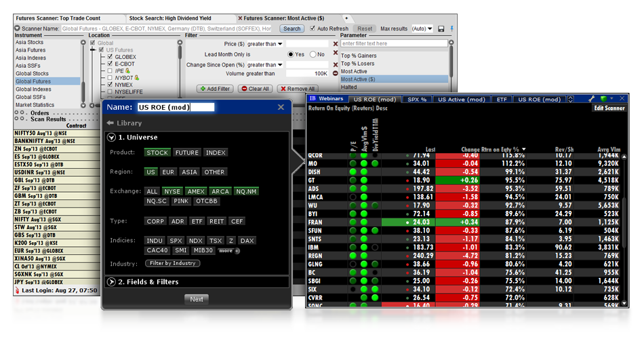This screenshot has width=644, height=339.
Task: Click the IB logo in Webinars title bar
Action: point(313,98)
